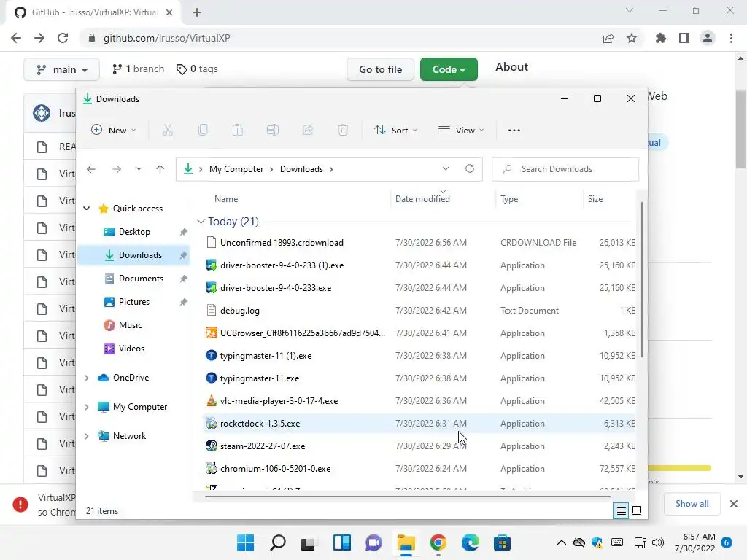Click the Paste clipboard icon in Explorer toolbar
The height and width of the screenshot is (560, 747).
[x=237, y=130]
